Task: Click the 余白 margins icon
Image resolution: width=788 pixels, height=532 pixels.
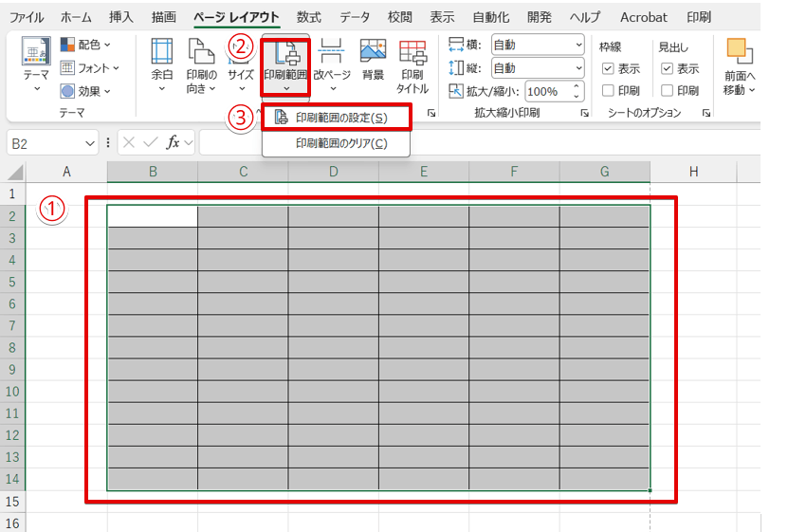Action: pyautogui.click(x=161, y=52)
